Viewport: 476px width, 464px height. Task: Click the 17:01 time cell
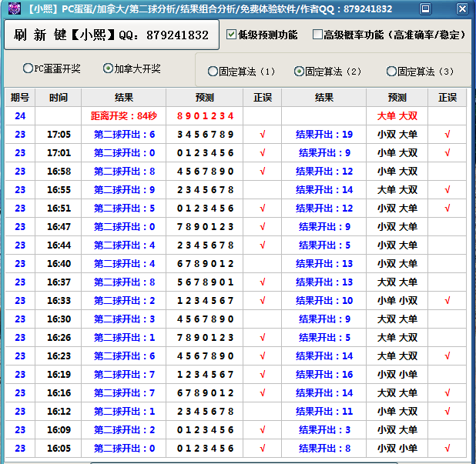pos(59,153)
